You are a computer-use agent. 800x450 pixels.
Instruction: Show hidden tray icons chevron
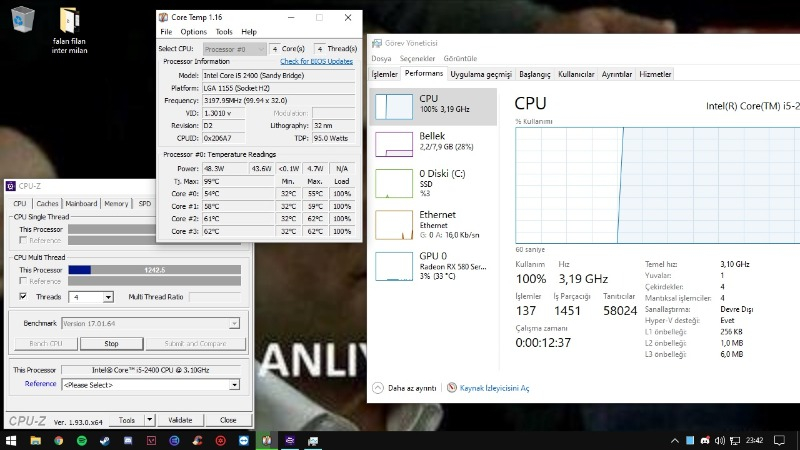[674, 440]
